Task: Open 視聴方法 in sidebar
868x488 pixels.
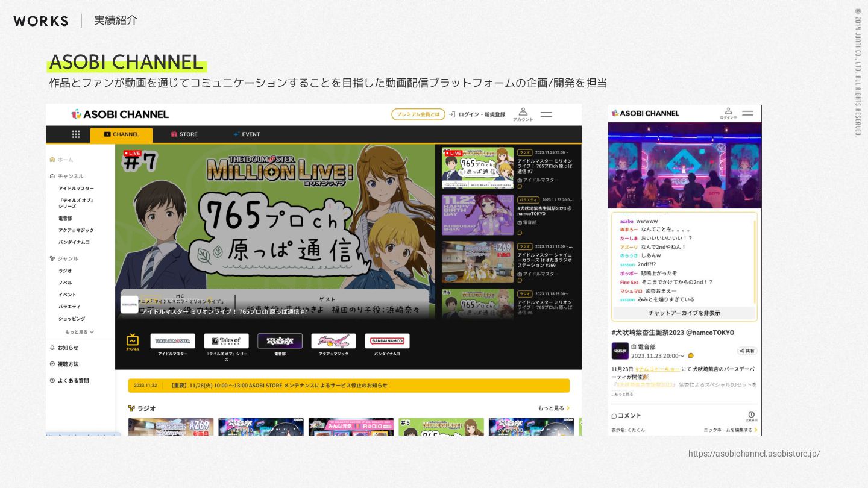Action: (64, 364)
